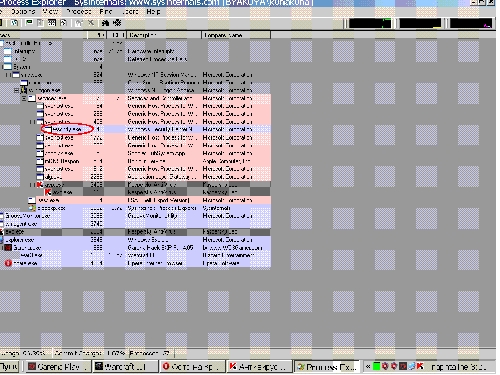Image resolution: width=500 pixels, height=375 pixels.
Task: Select the red-circled process row
Action: pyautogui.click(x=135, y=129)
